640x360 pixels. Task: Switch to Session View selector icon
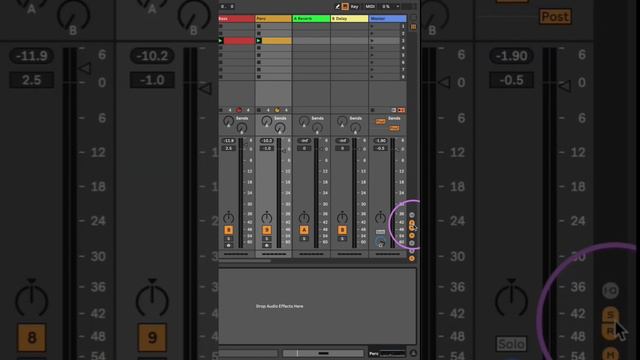click(413, 27)
